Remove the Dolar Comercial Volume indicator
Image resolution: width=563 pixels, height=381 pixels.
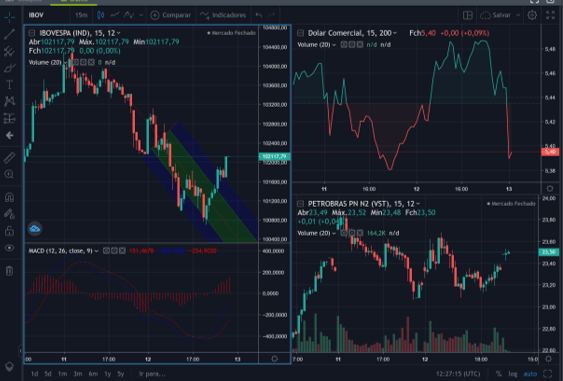coord(360,45)
